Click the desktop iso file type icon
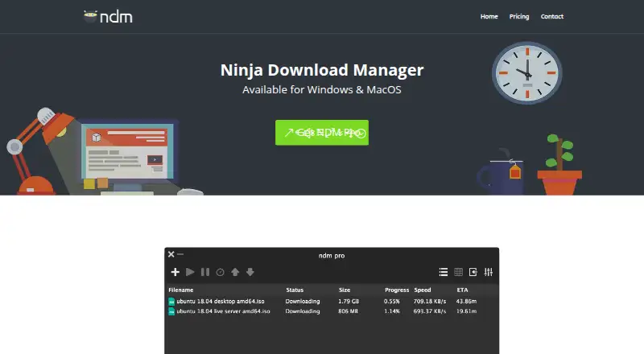 (x=171, y=302)
